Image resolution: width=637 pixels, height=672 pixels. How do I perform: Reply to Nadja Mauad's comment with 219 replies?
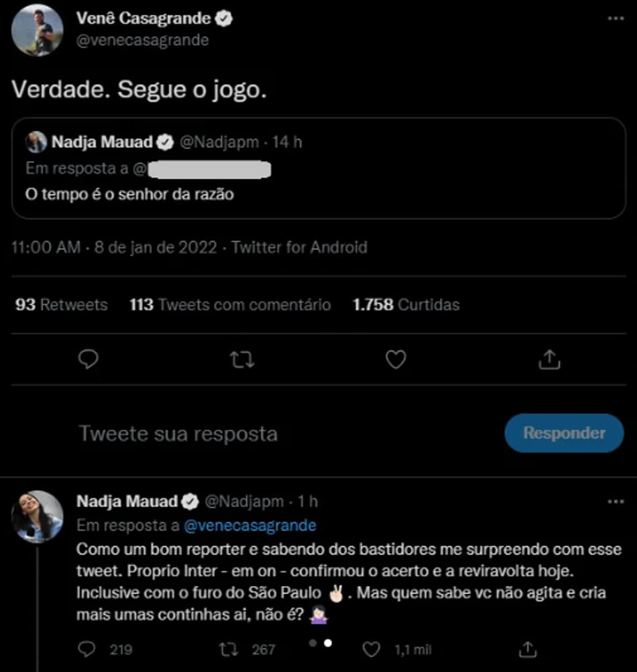coord(87,649)
